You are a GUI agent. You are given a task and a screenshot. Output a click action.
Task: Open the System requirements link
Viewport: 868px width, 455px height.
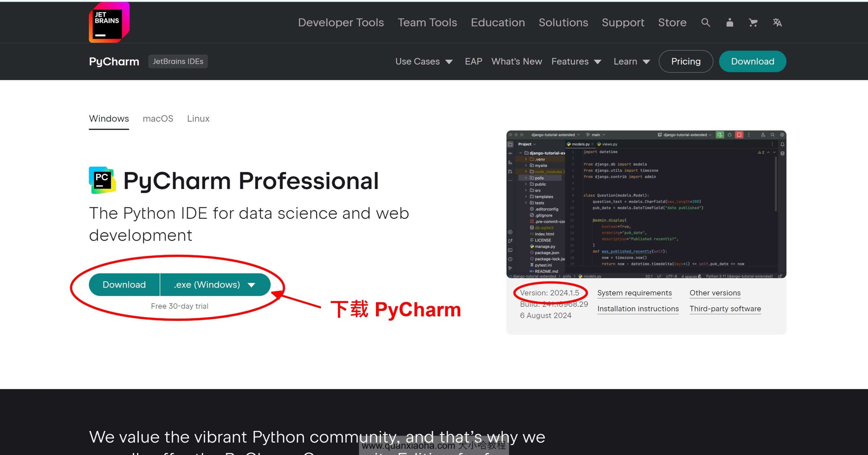[634, 293]
